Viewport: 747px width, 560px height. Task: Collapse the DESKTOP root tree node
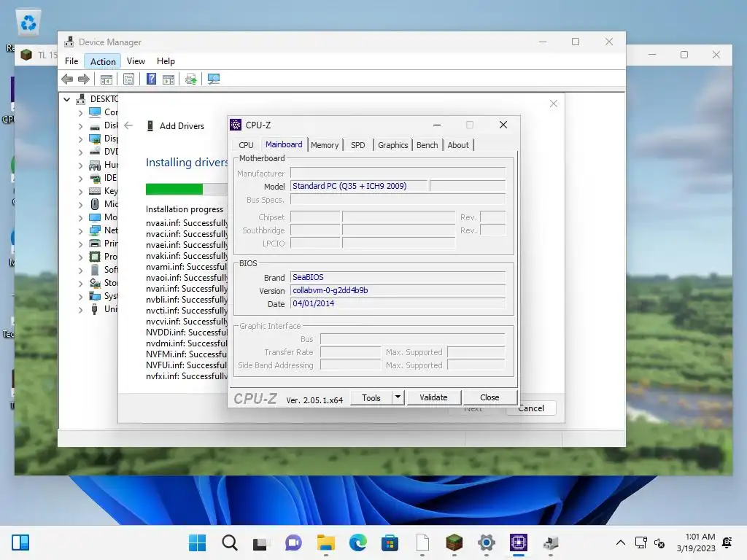point(66,99)
